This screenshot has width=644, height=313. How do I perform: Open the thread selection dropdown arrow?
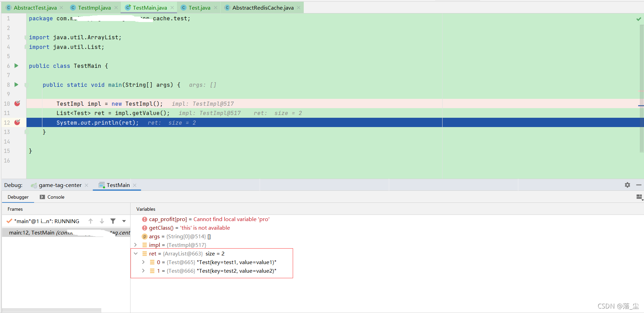(124, 221)
